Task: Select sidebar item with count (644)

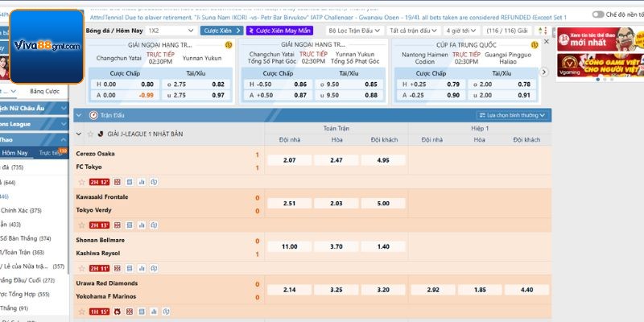Action: (9, 183)
